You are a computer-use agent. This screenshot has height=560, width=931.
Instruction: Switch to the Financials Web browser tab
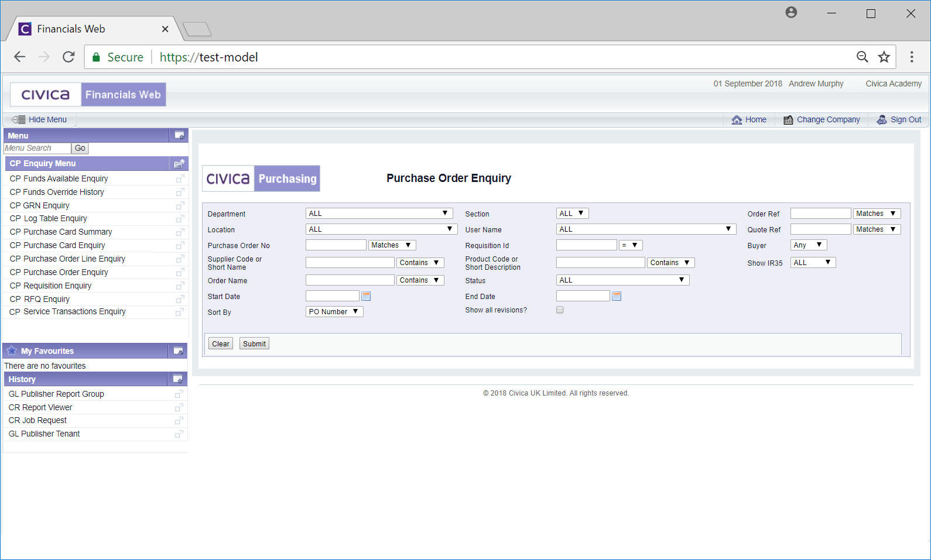[94, 29]
